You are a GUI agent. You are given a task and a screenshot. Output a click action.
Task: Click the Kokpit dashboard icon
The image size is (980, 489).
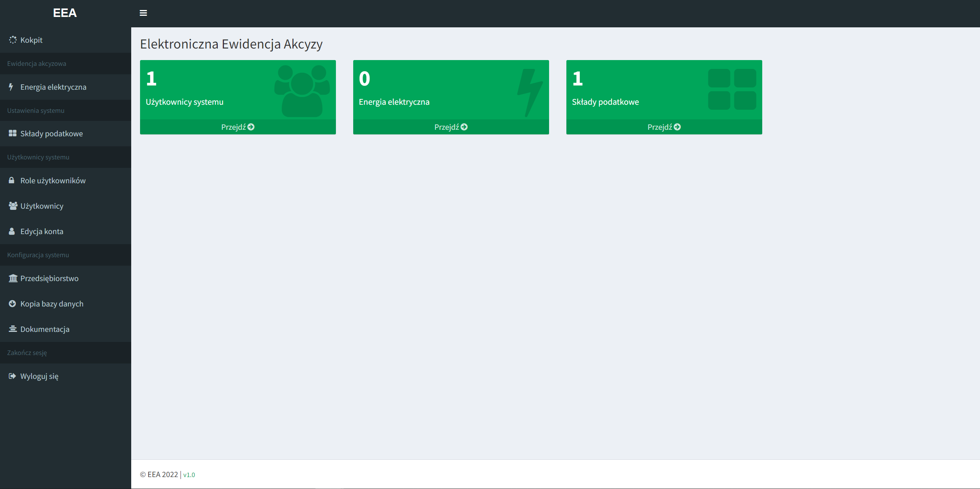pos(13,40)
